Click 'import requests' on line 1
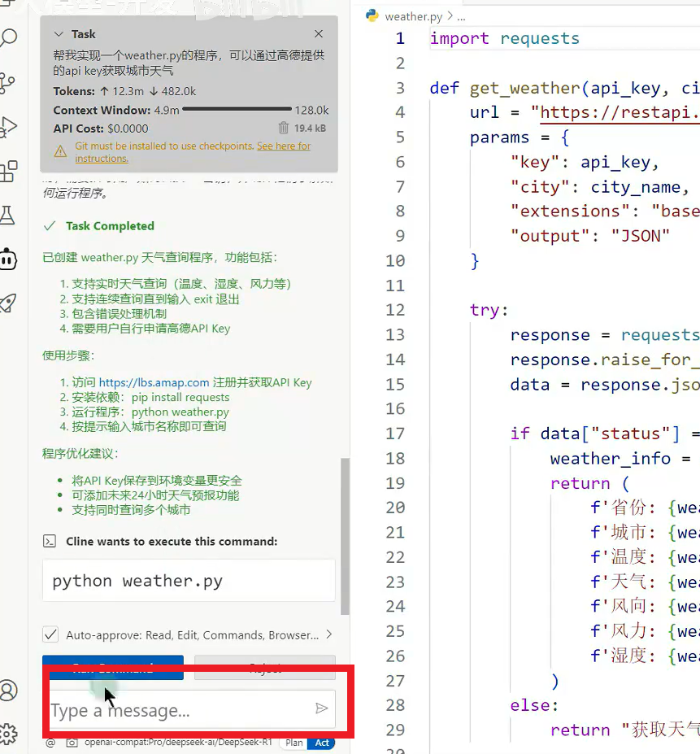Screen dimensions: 700x754 pyautogui.click(x=505, y=38)
